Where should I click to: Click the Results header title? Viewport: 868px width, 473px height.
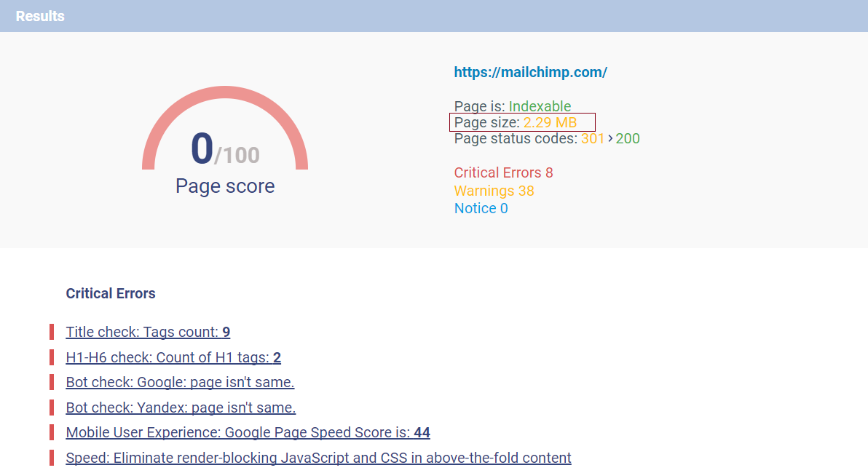point(40,16)
